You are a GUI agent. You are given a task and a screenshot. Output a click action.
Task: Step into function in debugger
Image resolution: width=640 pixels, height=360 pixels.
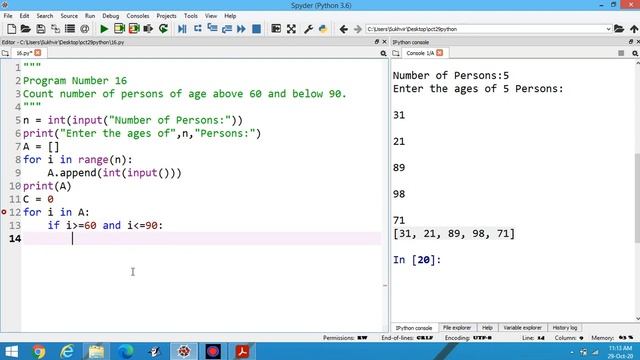(212, 28)
